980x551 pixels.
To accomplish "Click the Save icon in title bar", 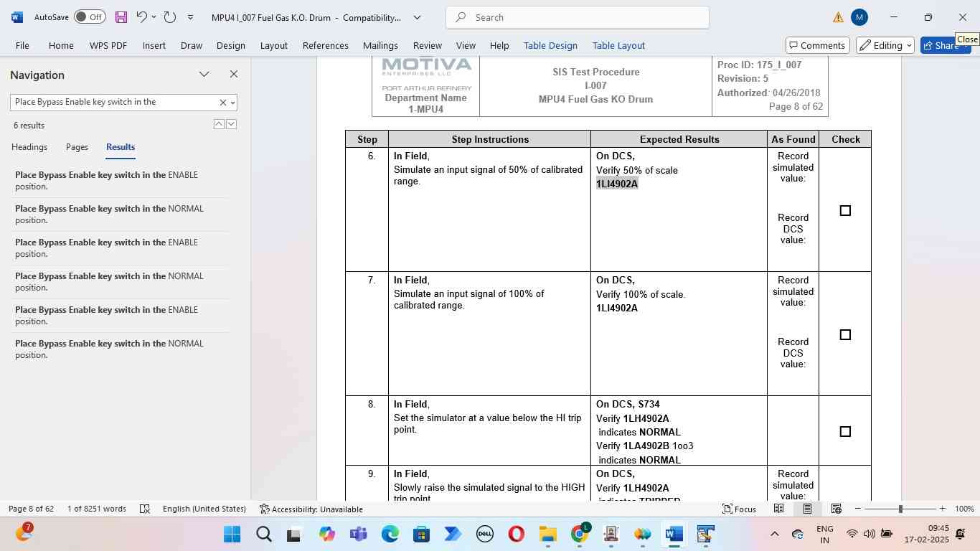I will [x=121, y=17].
